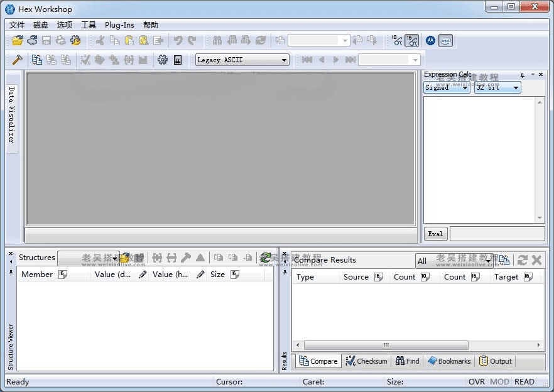Click compare icon next to All dropdown
Screen dimensions: 554x392
point(504,260)
